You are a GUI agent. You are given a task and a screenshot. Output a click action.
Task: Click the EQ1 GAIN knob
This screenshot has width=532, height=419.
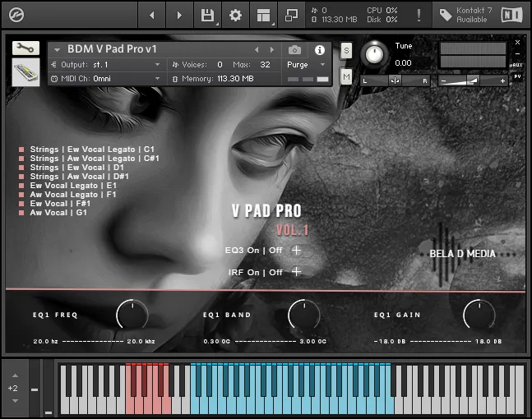(x=479, y=315)
